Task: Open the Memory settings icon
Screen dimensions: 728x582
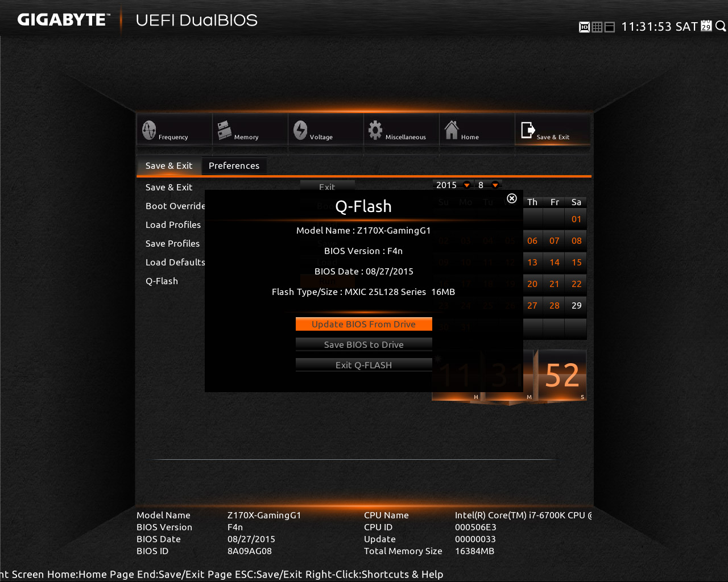Action: click(225, 130)
